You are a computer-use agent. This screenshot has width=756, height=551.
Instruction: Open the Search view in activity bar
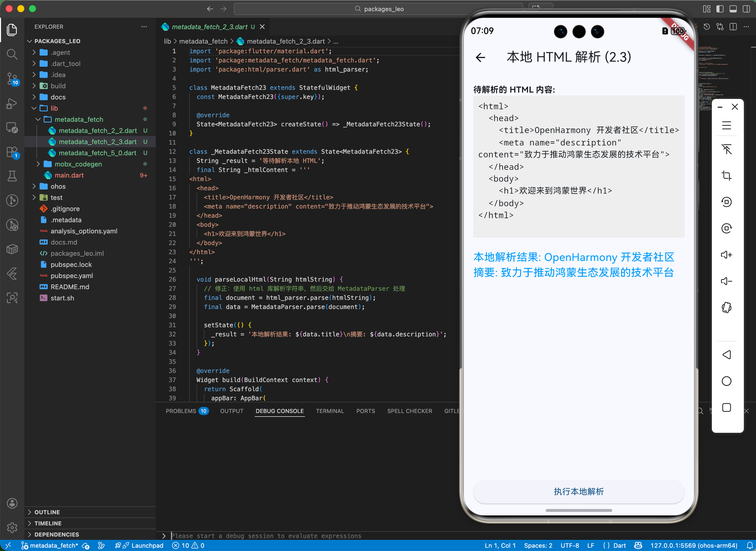(x=12, y=54)
